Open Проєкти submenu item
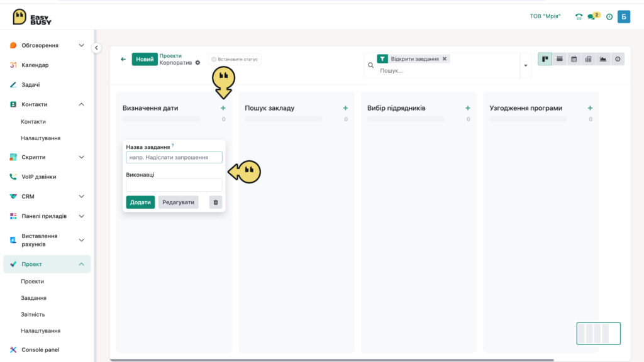The height and width of the screenshot is (362, 644). point(33,281)
